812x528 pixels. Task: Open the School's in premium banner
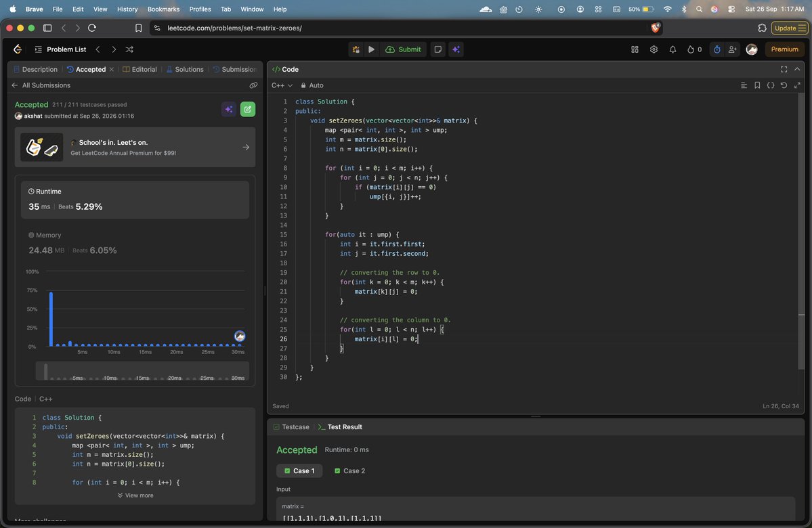(135, 147)
